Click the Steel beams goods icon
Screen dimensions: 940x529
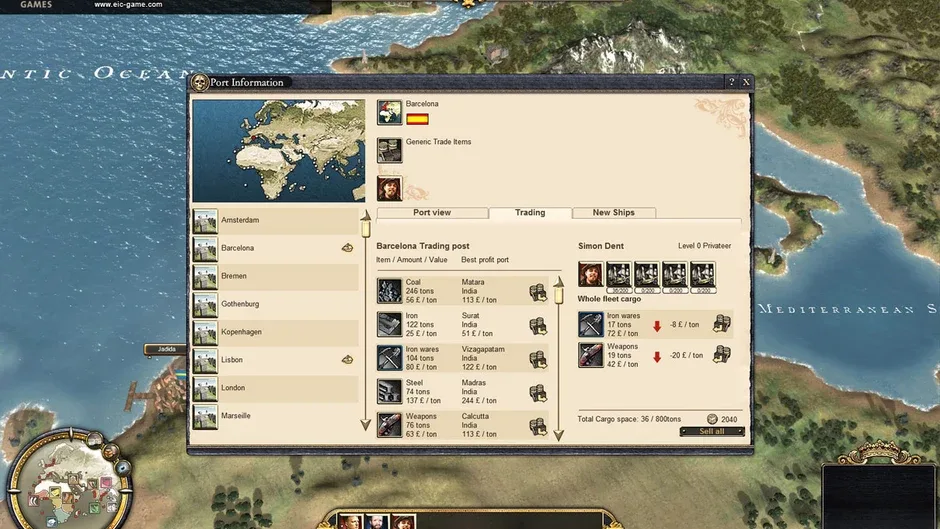pyautogui.click(x=389, y=392)
